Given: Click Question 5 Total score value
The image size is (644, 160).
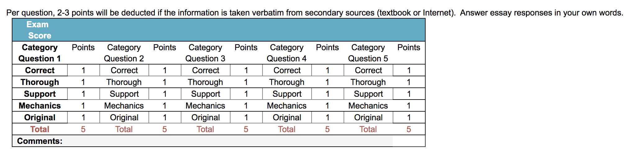Looking at the screenshot, I should coord(409,129).
